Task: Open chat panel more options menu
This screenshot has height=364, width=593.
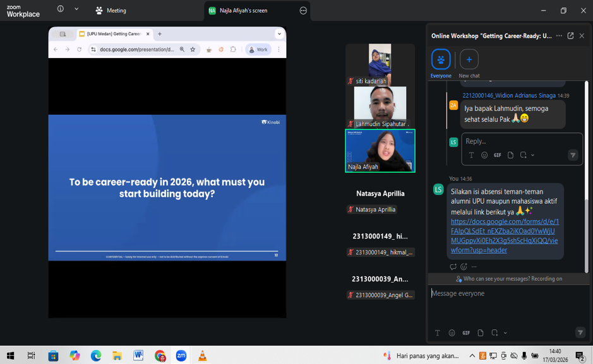Action: pyautogui.click(x=559, y=36)
